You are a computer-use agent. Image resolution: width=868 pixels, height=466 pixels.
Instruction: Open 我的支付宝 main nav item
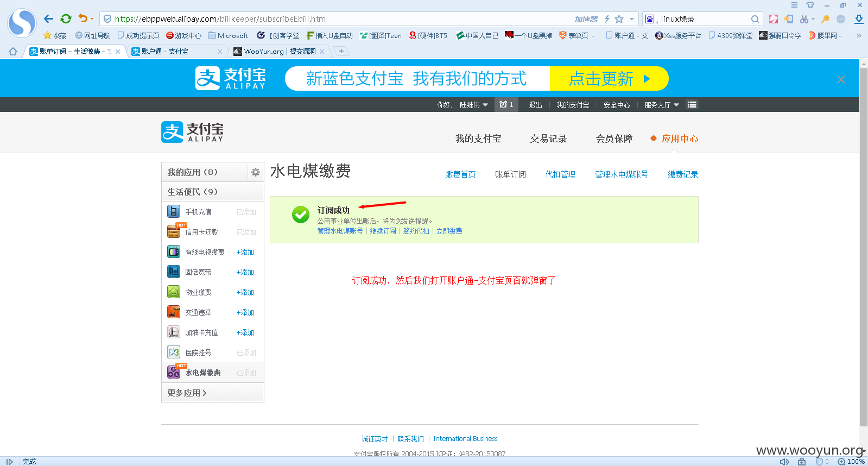[478, 138]
